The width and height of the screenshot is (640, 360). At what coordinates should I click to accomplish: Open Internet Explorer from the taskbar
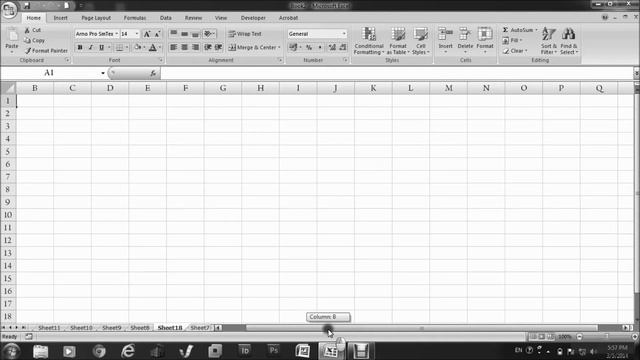pos(128,351)
